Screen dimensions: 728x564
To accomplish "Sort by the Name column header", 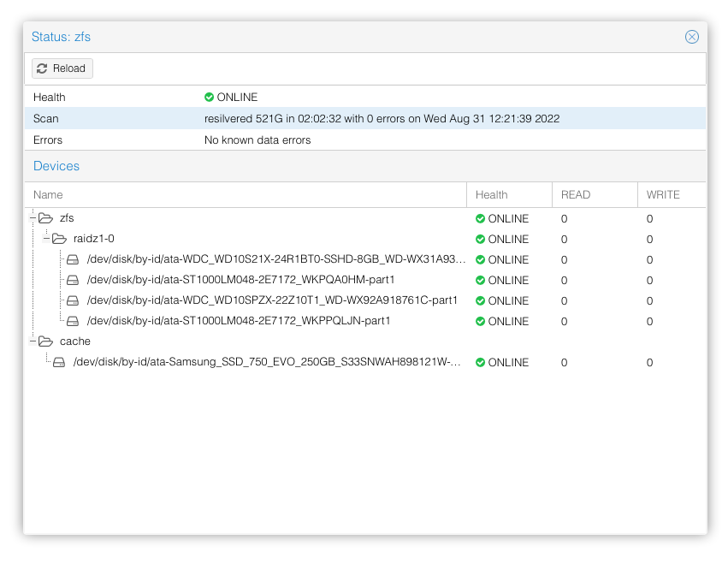I will pyautogui.click(x=246, y=194).
